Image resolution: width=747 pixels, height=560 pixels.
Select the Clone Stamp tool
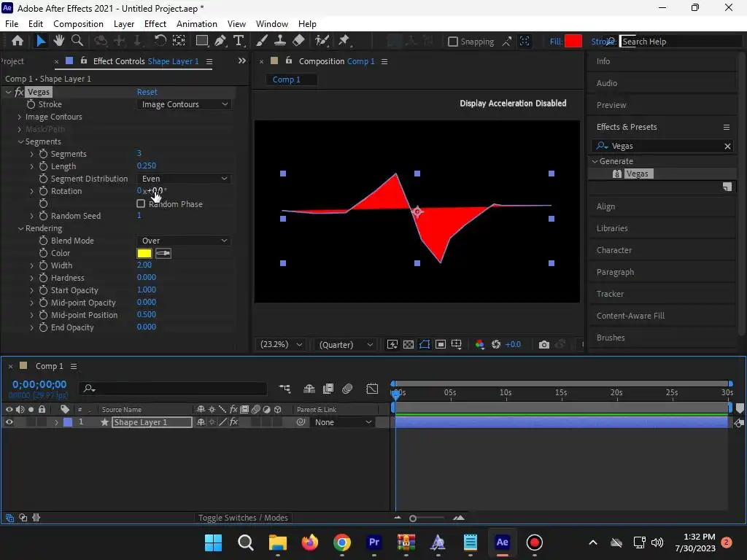280,41
